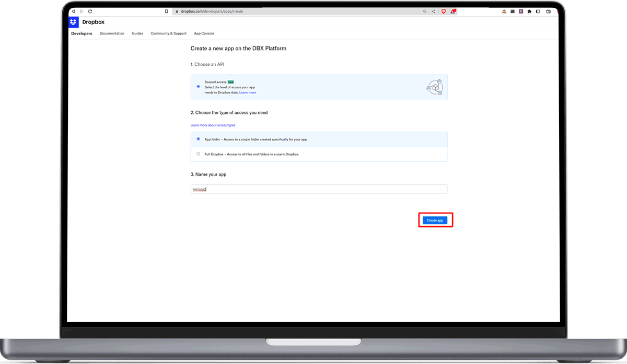Click the 'New' badge beside Scoped access
The image size is (627, 364).
point(230,82)
